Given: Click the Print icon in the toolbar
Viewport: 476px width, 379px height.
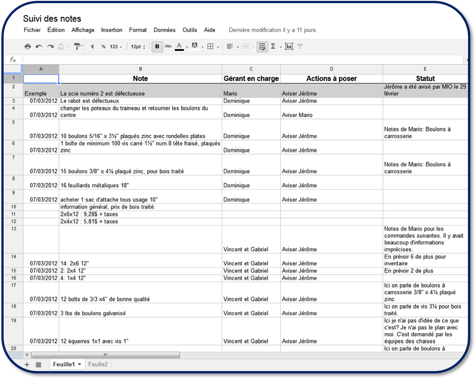Looking at the screenshot, I should pyautogui.click(x=28, y=47).
